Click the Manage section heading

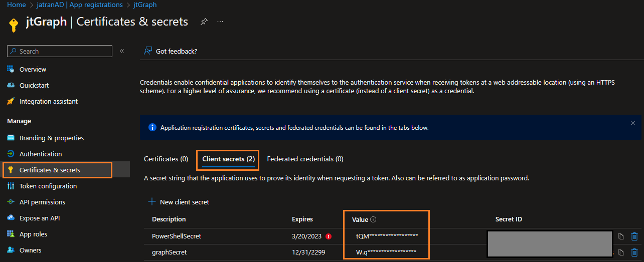[x=19, y=121]
